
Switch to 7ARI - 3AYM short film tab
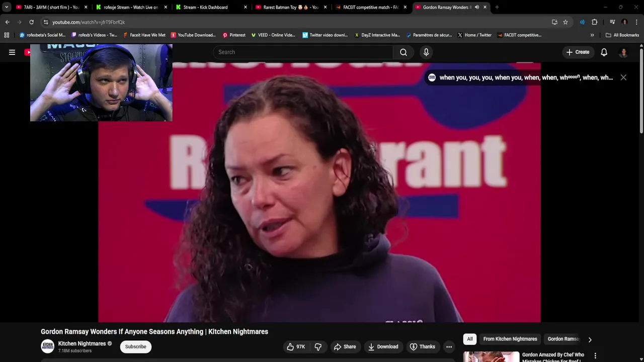[x=51, y=7]
